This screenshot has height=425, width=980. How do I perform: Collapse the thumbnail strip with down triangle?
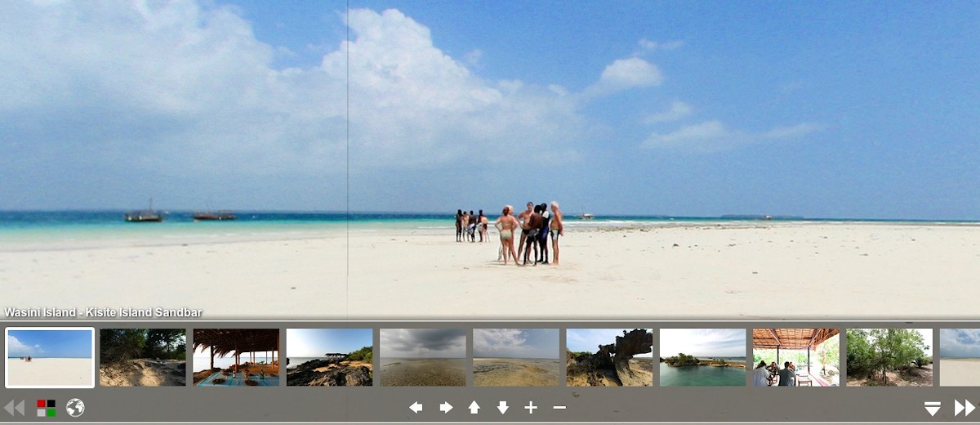pyautogui.click(x=933, y=408)
